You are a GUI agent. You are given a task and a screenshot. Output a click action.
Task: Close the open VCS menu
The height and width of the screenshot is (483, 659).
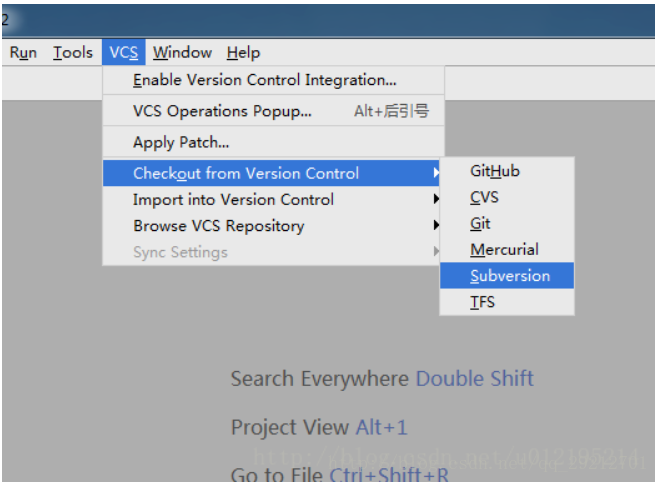click(124, 53)
